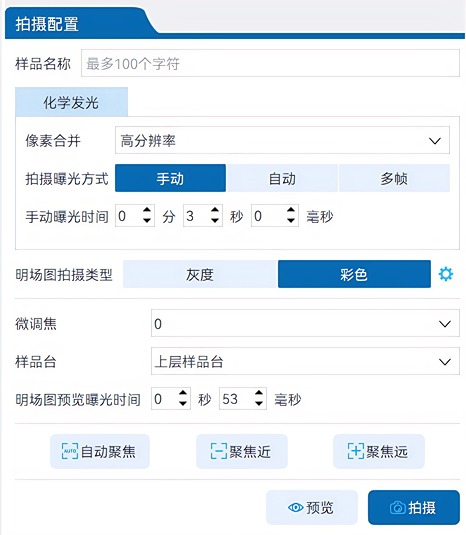Switch bright-field type to 灰度
The image size is (466, 535).
click(200, 274)
